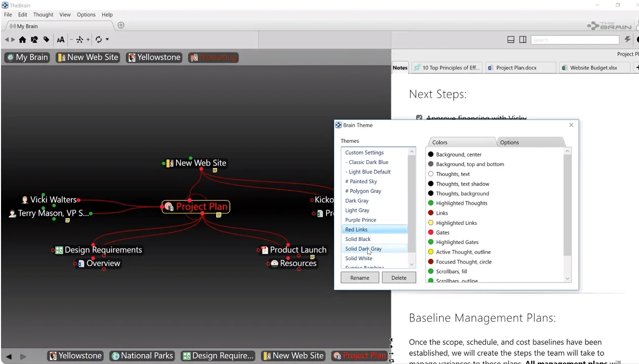Open the sync dropdown arrow

click(x=107, y=39)
